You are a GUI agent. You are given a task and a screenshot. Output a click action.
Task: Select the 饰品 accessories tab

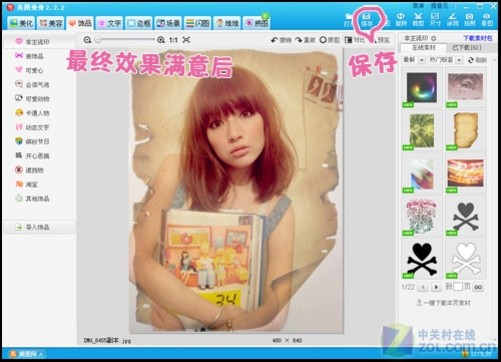pyautogui.click(x=80, y=23)
